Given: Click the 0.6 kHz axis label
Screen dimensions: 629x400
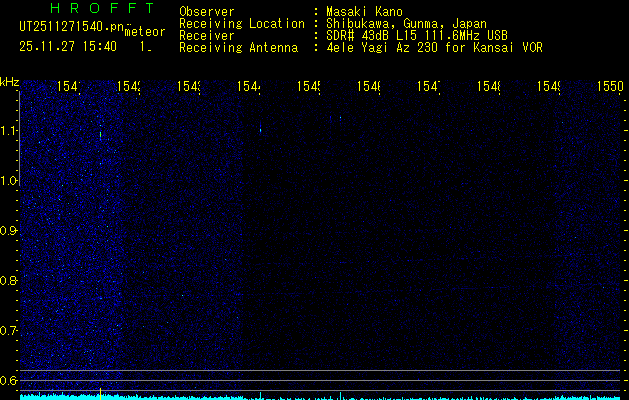Looking at the screenshot, I should (8, 380).
